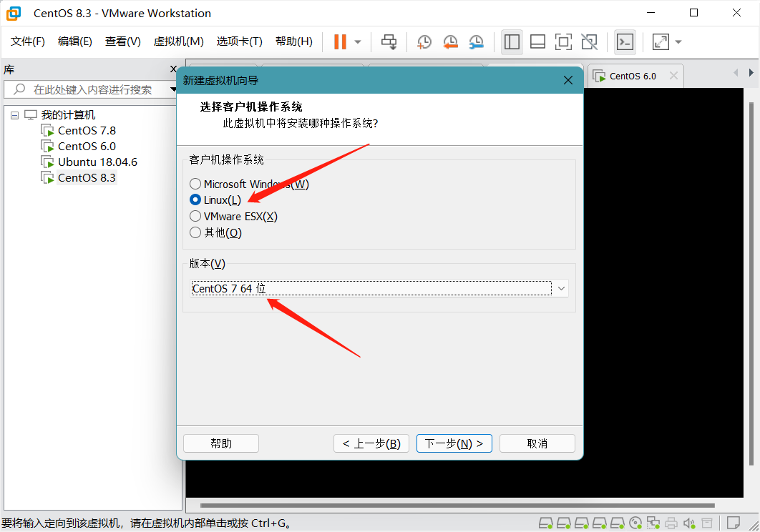Click the 库 panel title
The height and width of the screenshot is (532, 760).
click(9, 70)
